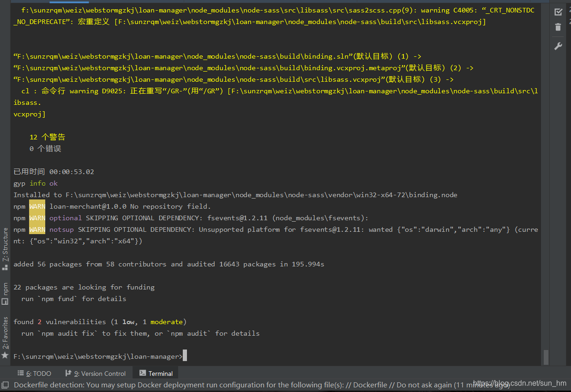The width and height of the screenshot is (571, 392).
Task: Click the 'No repository field' warning line
Action: 112,206
